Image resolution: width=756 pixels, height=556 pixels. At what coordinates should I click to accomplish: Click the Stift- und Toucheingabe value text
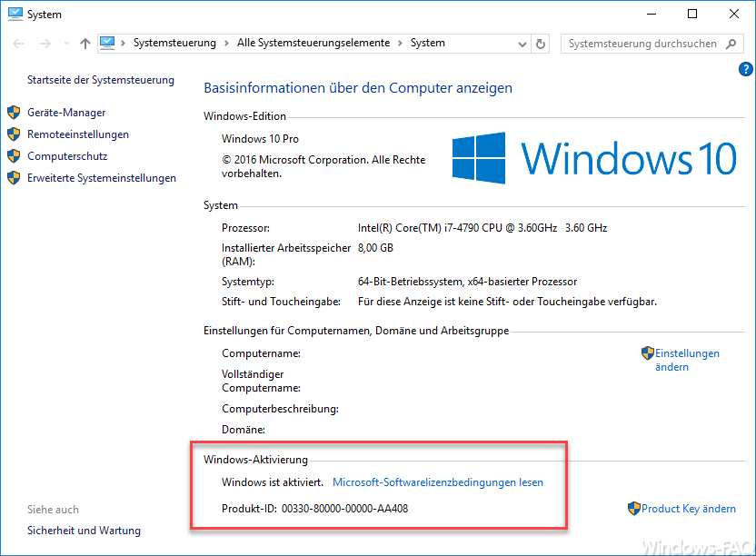coord(507,302)
